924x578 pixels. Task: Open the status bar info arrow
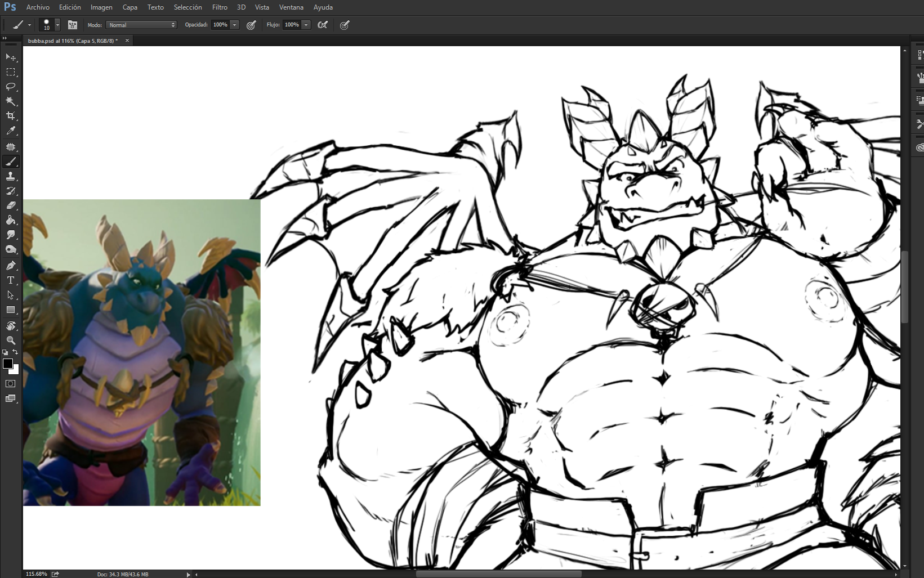[x=188, y=575]
